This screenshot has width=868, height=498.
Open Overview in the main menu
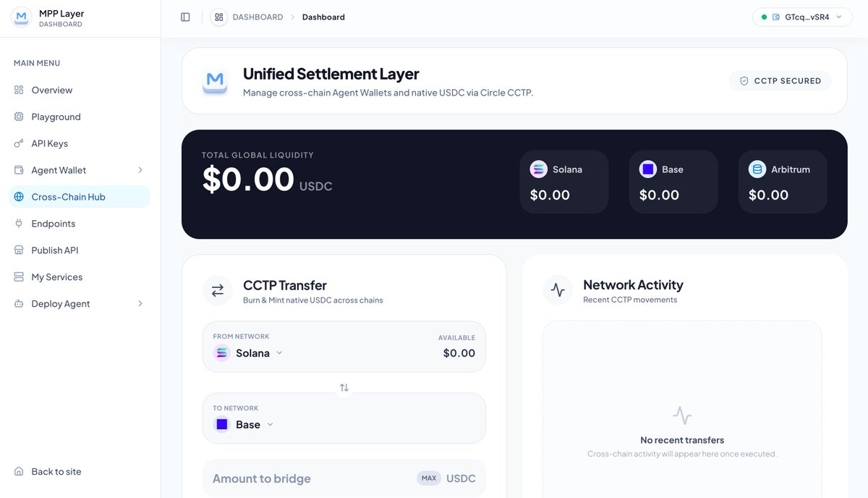(x=80, y=90)
